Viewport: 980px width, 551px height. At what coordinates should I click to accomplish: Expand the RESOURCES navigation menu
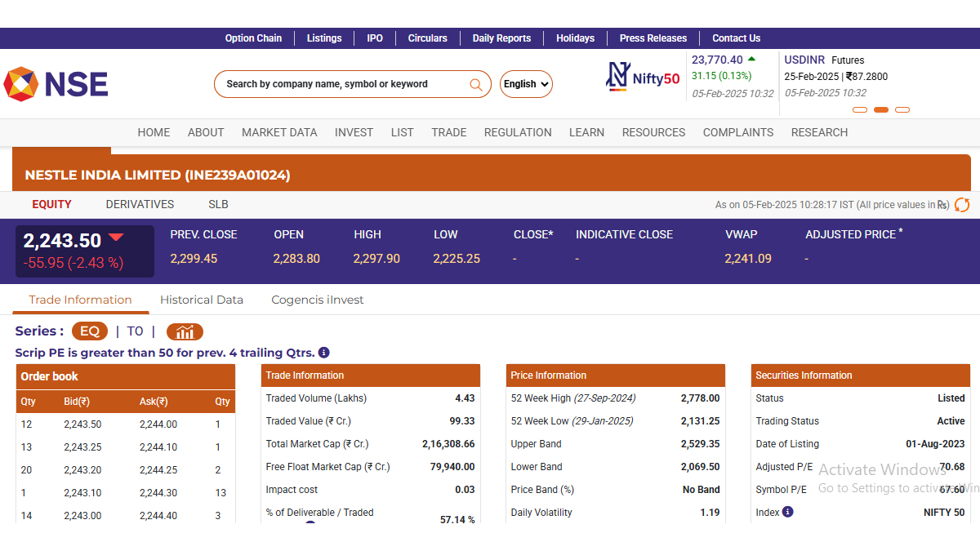[x=653, y=132]
